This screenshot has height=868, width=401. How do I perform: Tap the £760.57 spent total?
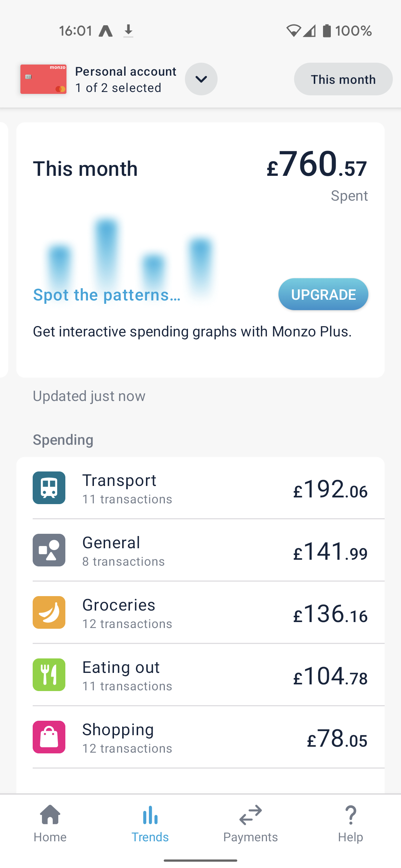click(x=317, y=165)
